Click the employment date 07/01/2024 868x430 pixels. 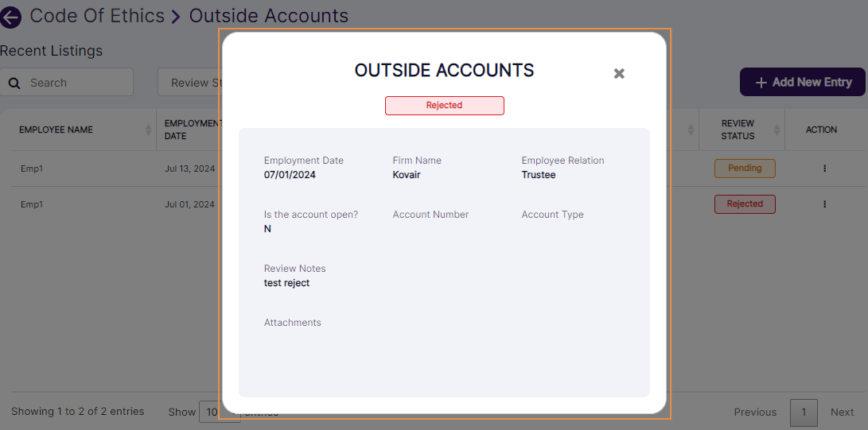pyautogui.click(x=290, y=175)
